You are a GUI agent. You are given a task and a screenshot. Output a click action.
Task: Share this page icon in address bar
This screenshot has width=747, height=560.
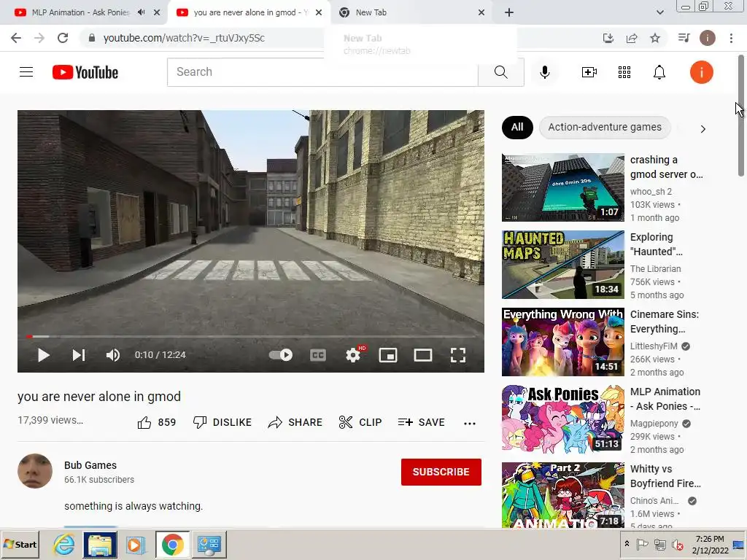pyautogui.click(x=632, y=38)
